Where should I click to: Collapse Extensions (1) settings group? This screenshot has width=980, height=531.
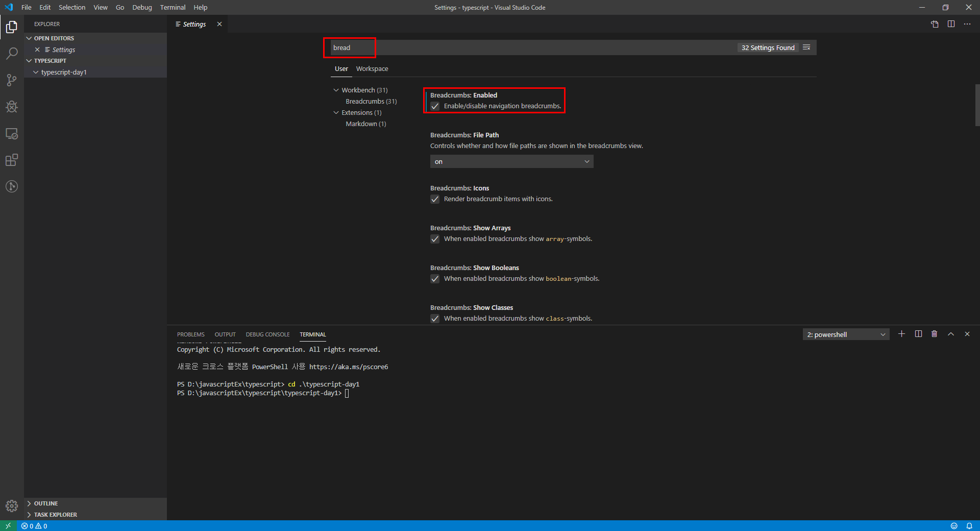pyautogui.click(x=336, y=112)
